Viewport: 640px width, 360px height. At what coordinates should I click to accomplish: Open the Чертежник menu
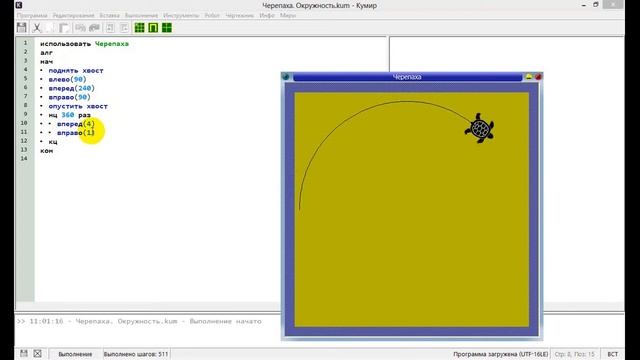click(x=240, y=16)
